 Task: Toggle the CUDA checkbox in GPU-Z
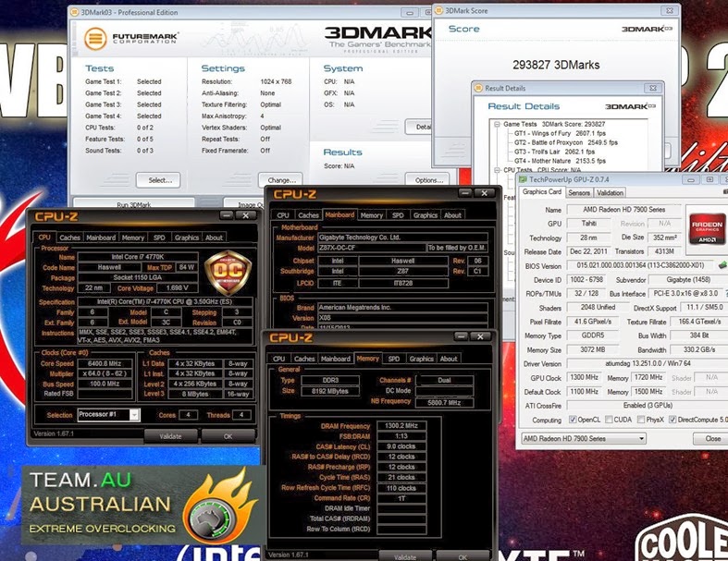[609, 420]
